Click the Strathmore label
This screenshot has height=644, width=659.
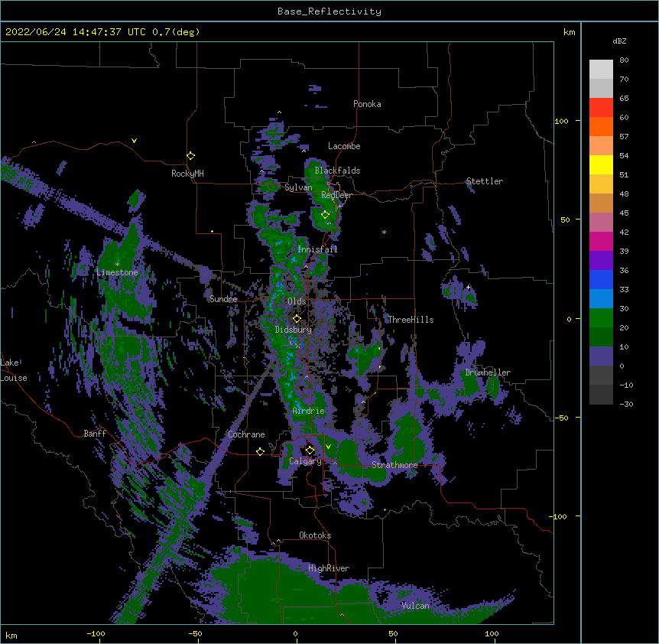pyautogui.click(x=394, y=465)
